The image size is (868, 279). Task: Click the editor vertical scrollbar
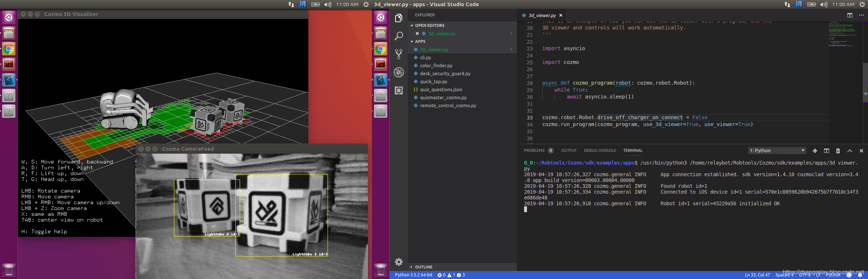point(865,83)
